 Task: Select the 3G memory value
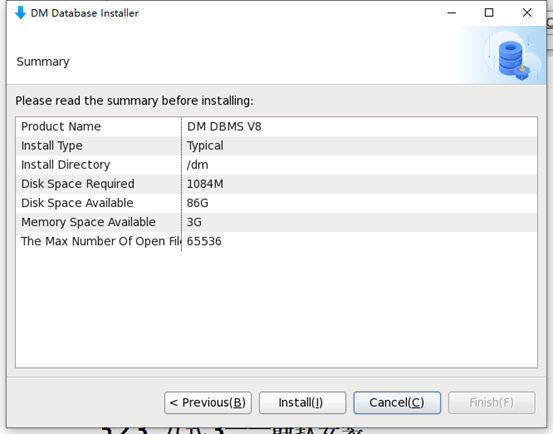point(194,222)
